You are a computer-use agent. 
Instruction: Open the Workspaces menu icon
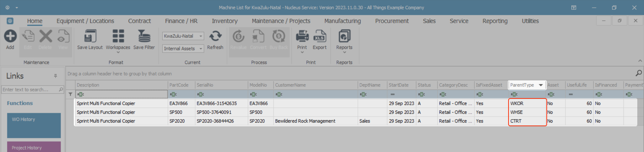(x=118, y=36)
